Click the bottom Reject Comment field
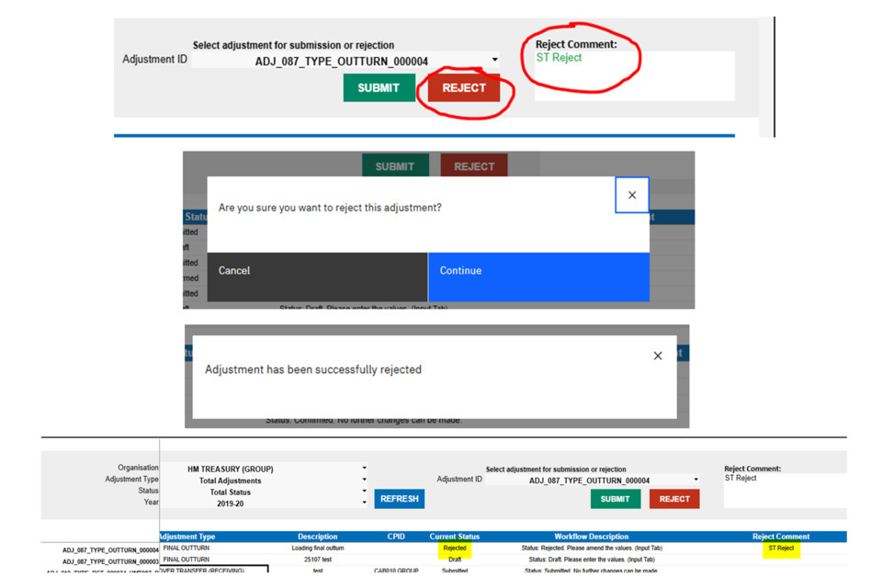The height and width of the screenshot is (588, 882). click(x=783, y=492)
